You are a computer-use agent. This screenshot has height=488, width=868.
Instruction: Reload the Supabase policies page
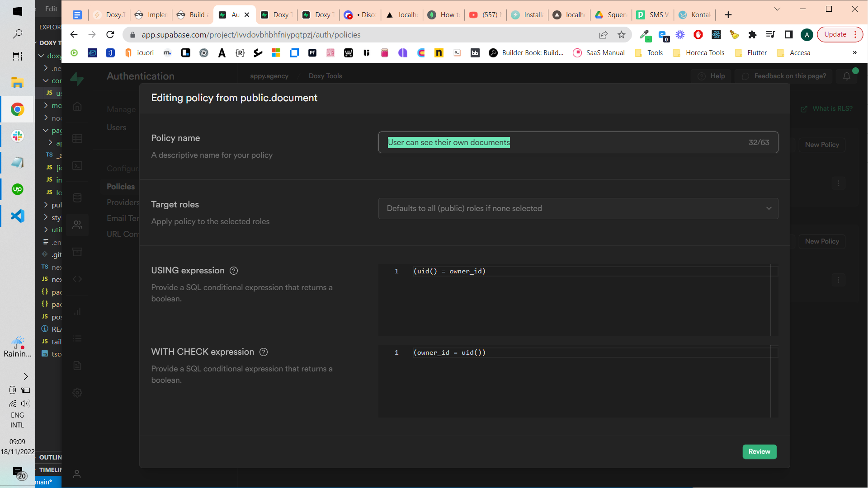point(110,35)
